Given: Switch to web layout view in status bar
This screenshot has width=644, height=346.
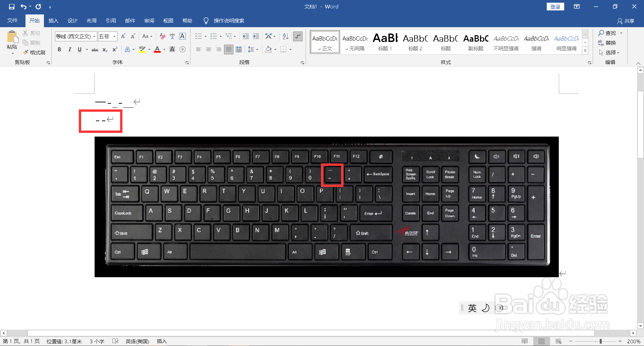Looking at the screenshot, I should coord(558,341).
